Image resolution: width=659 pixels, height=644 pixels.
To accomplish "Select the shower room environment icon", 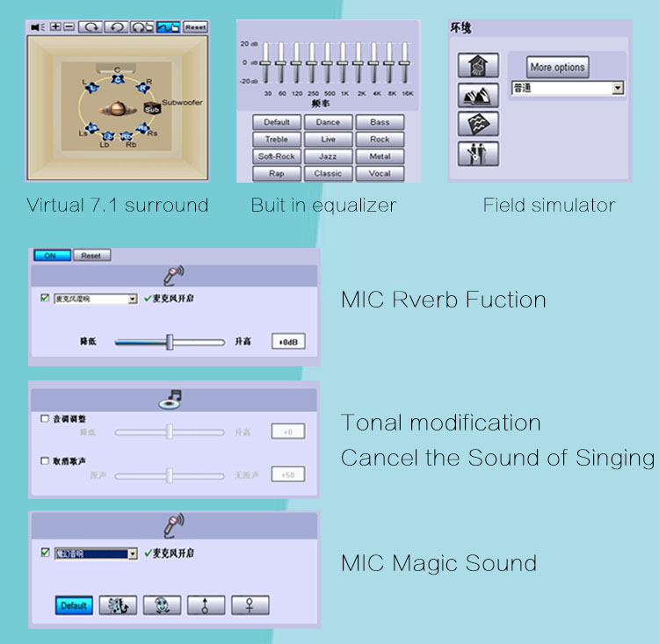I will (478, 66).
